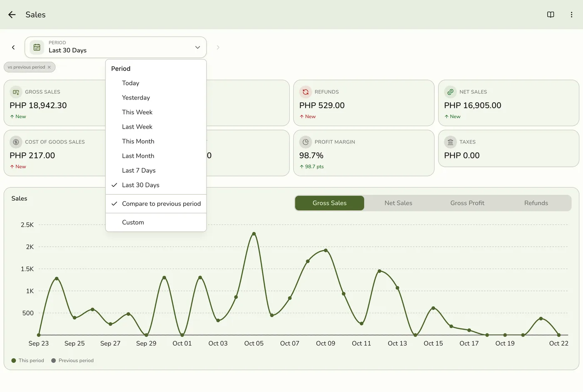583x392 pixels.
Task: Click the Oct 05 peak data point
Action: click(254, 234)
